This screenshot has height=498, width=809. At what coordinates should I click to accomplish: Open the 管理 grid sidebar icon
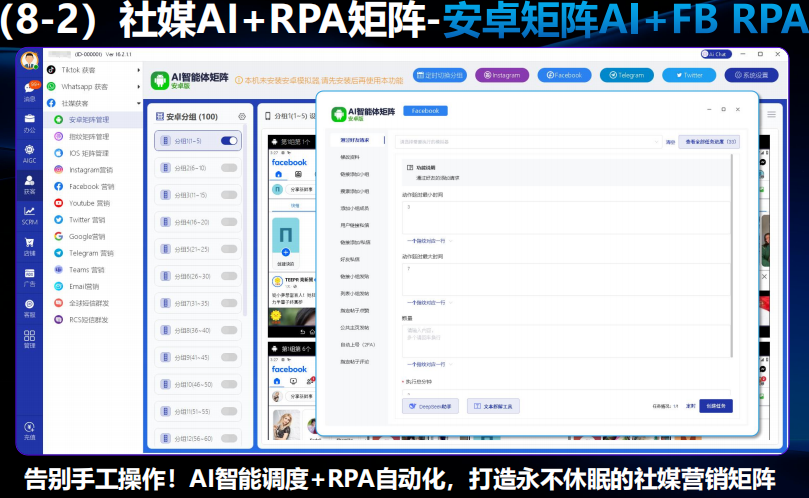pyautogui.click(x=29, y=339)
